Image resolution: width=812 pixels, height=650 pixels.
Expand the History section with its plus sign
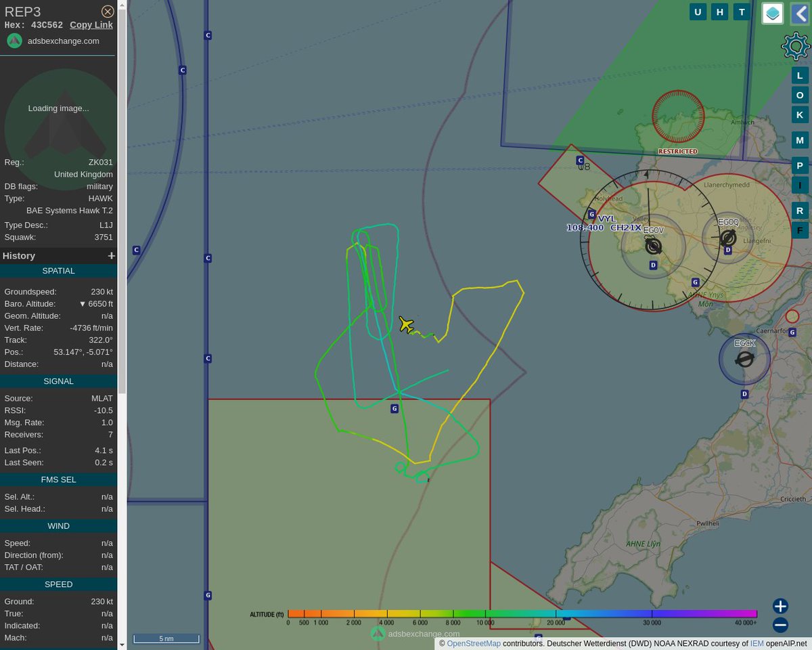[111, 255]
